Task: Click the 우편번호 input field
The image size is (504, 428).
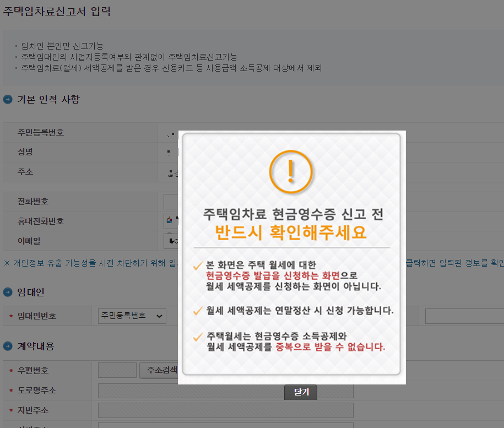Action: (117, 370)
